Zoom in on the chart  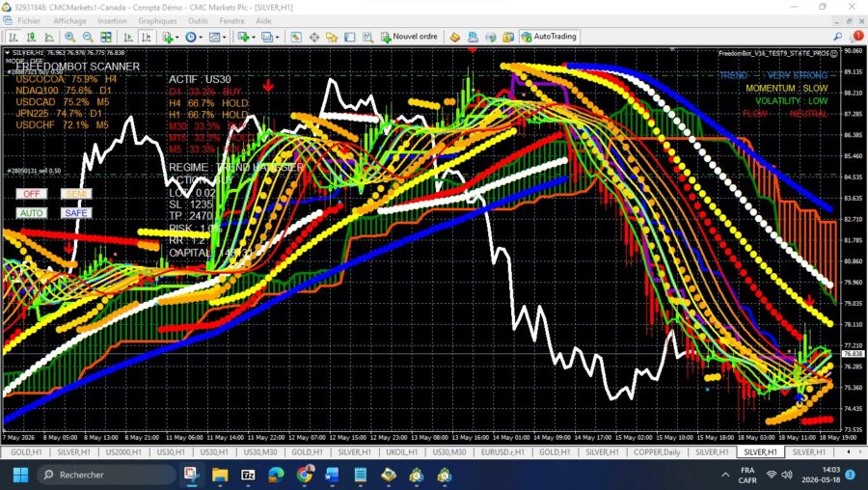click(69, 37)
